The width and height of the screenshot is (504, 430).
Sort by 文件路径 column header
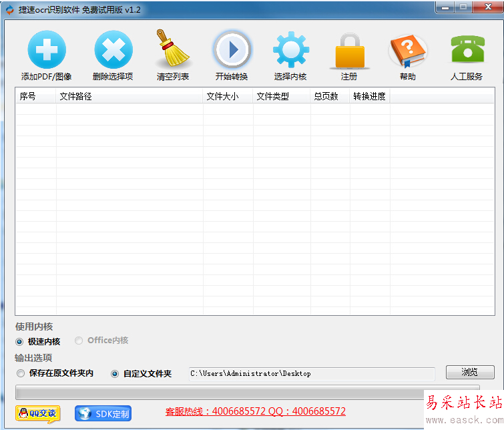(130, 96)
